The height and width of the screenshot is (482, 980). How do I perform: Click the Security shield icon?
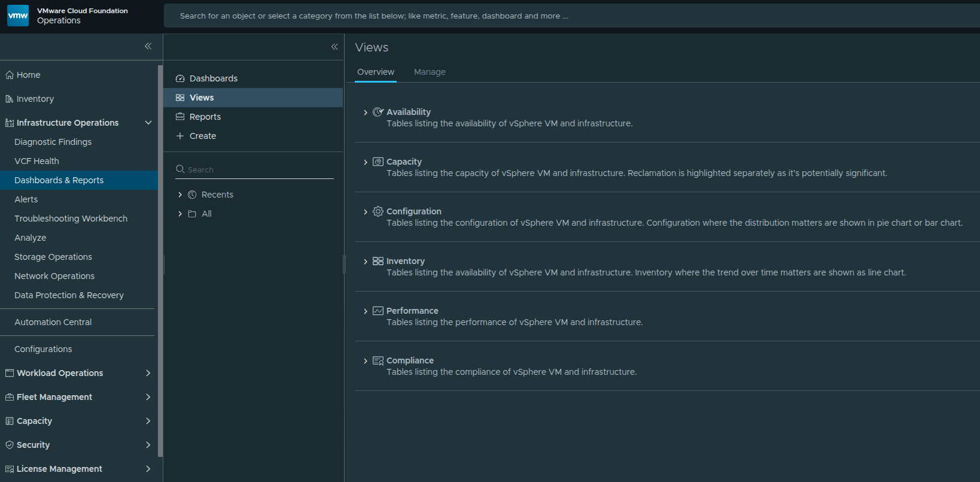[10, 445]
